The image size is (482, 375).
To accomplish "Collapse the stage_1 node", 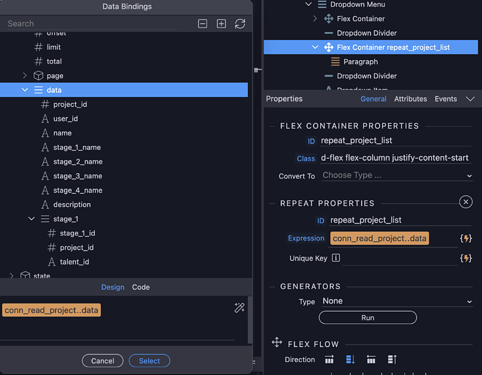I will (x=31, y=219).
